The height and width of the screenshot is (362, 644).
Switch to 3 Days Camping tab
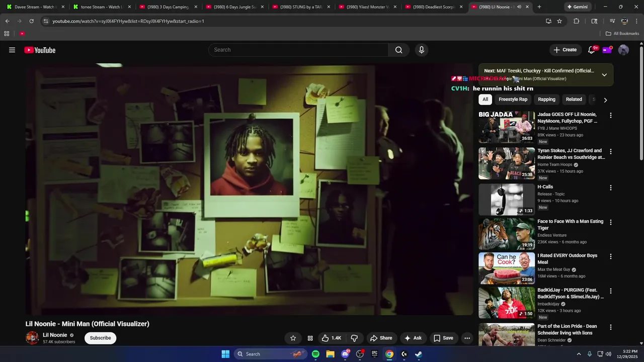click(168, 7)
